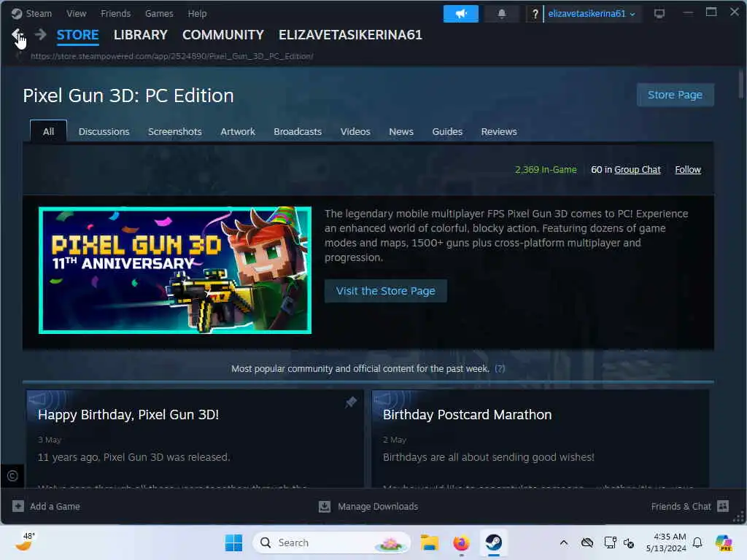
Task: Click the Store Page button
Action: (675, 95)
